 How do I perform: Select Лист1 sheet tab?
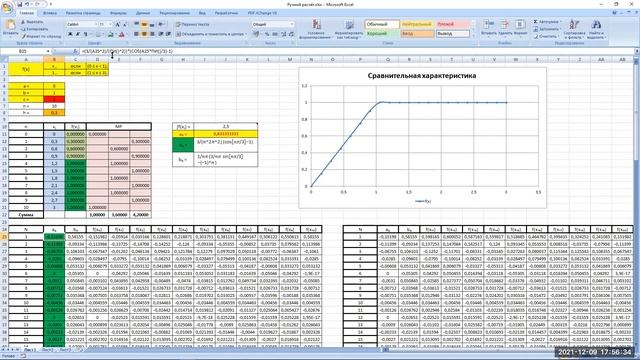30,350
